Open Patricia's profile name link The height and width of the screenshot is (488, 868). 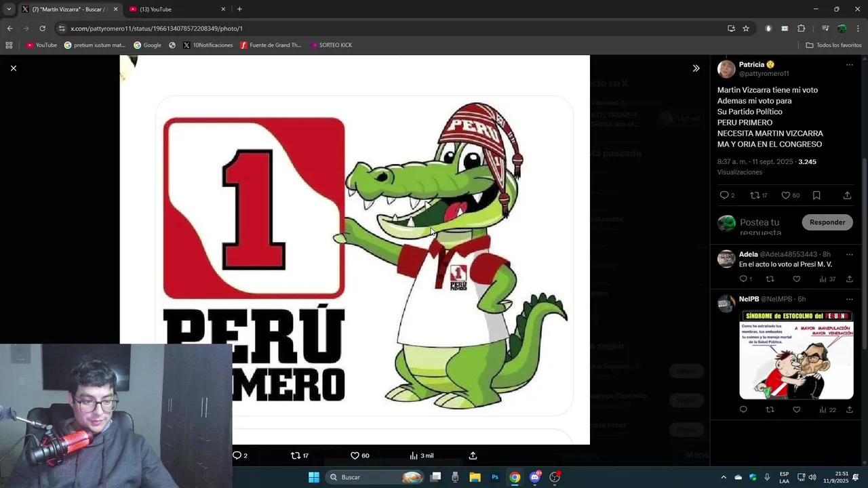(x=751, y=64)
